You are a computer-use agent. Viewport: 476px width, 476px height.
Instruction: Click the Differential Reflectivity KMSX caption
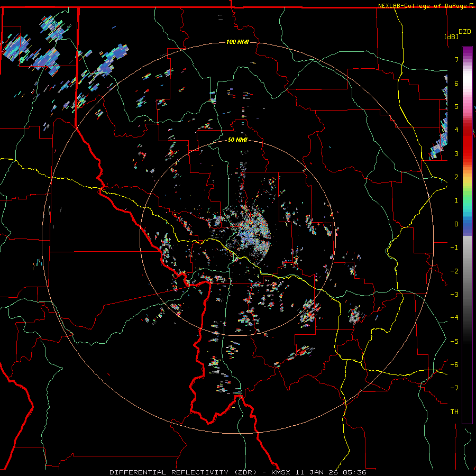pyautogui.click(x=237, y=472)
